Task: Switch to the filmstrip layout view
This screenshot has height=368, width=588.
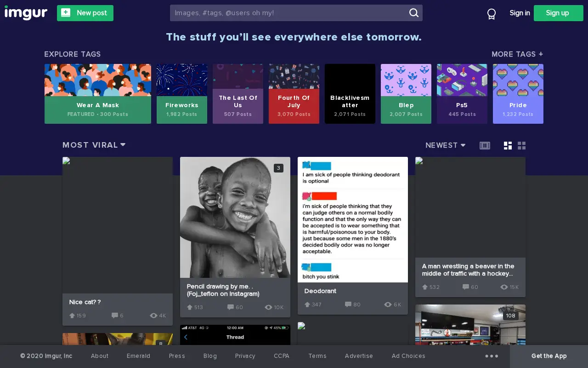Action: 485,145
